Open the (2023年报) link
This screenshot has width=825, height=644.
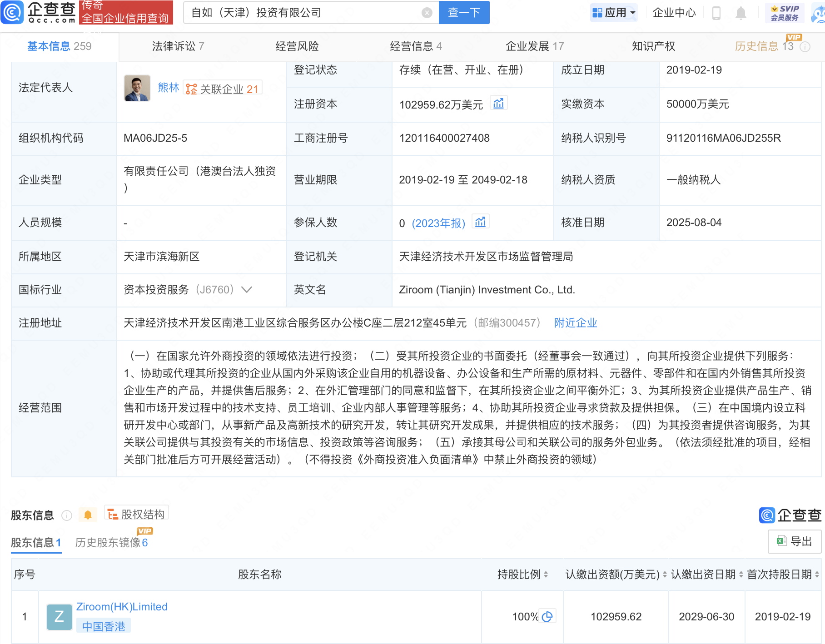point(438,223)
